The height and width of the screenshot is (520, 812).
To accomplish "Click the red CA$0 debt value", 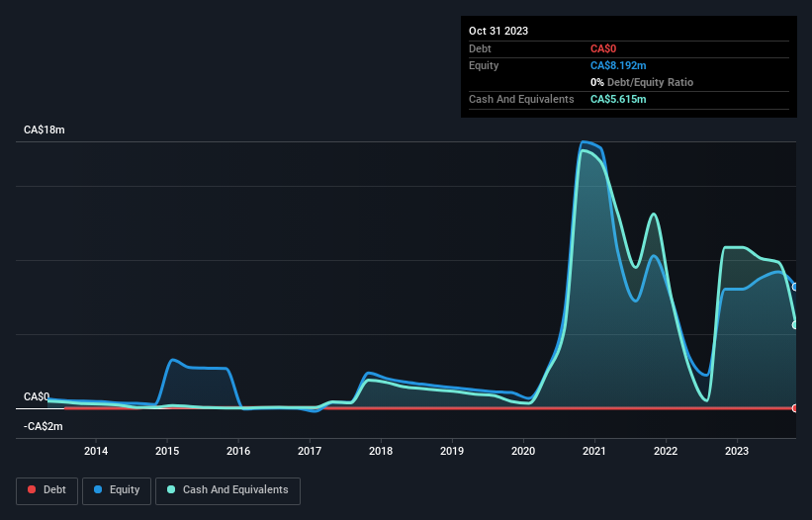I will 603,48.
